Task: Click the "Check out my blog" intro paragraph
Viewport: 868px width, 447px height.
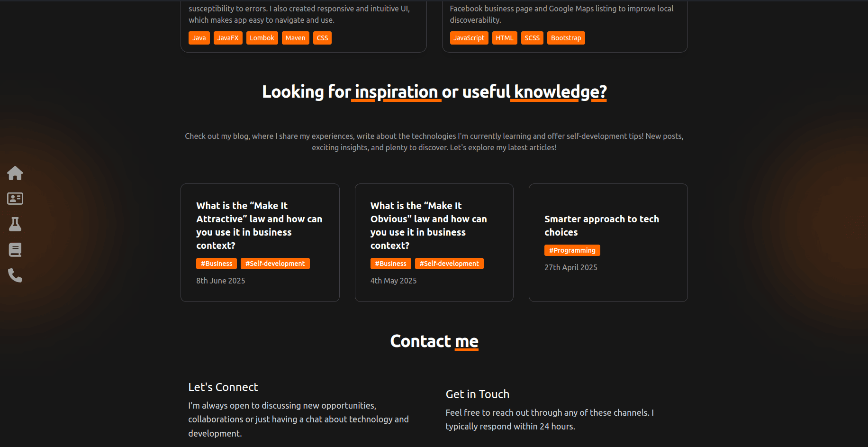Action: 434,142
